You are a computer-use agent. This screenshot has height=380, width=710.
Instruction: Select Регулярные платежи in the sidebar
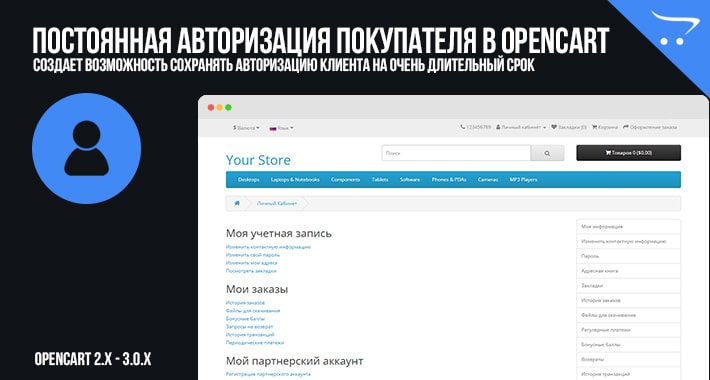coord(628,330)
